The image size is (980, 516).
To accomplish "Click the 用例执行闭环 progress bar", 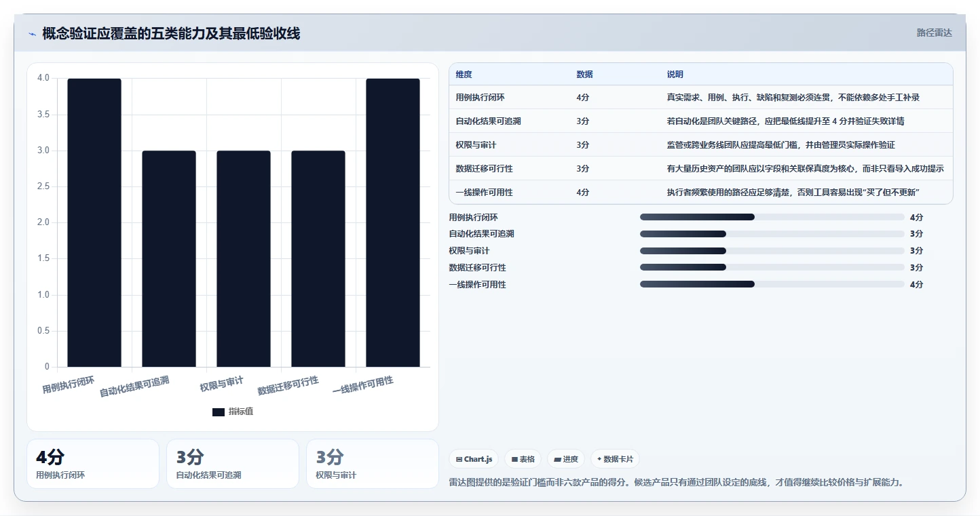I will point(772,217).
